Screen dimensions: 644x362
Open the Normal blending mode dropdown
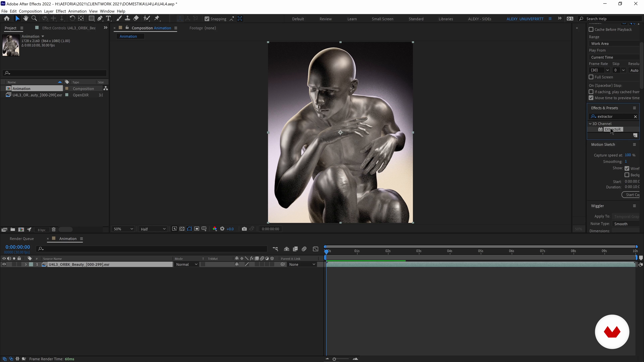pos(186,264)
